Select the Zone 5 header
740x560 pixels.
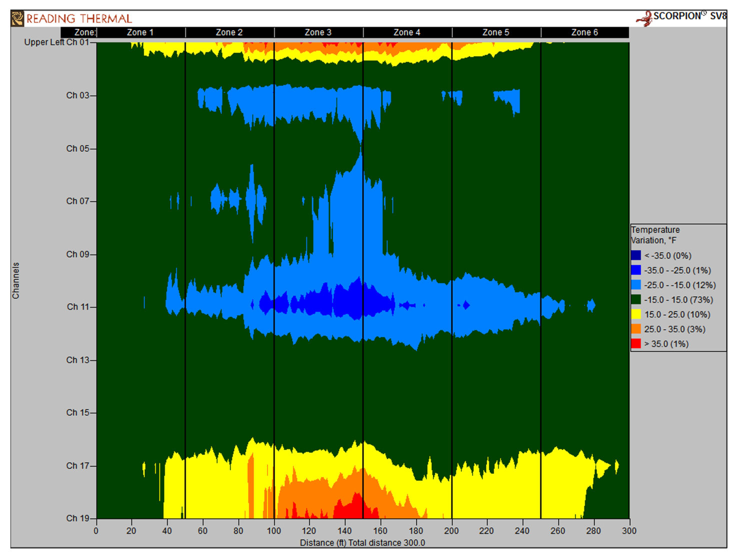pyautogui.click(x=496, y=32)
